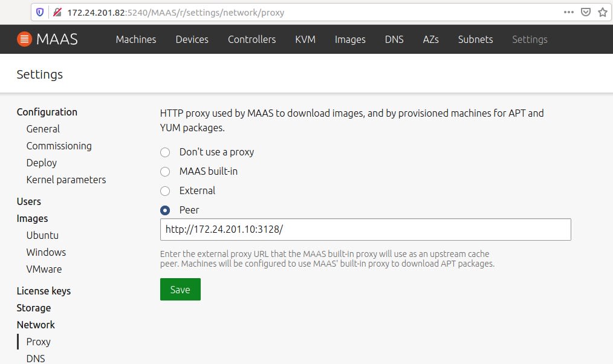The image size is (613, 364).
Task: Click the MAAS wordmark text
Action: 57,39
